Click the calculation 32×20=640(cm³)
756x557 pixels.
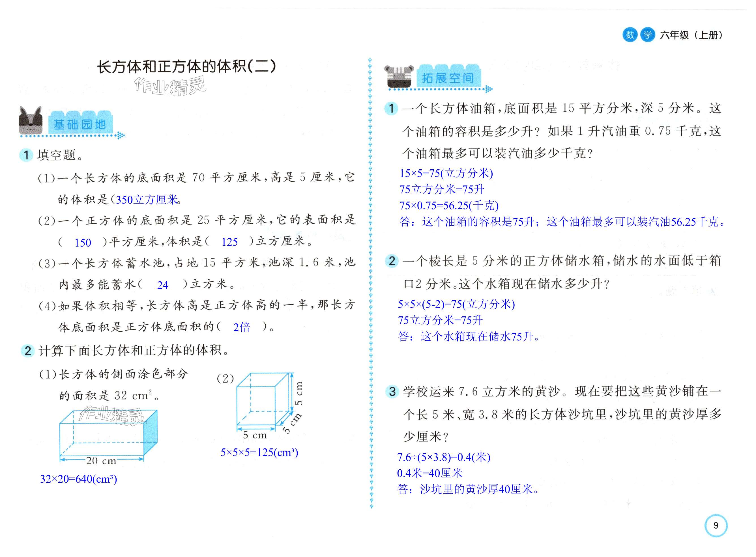tap(79, 479)
